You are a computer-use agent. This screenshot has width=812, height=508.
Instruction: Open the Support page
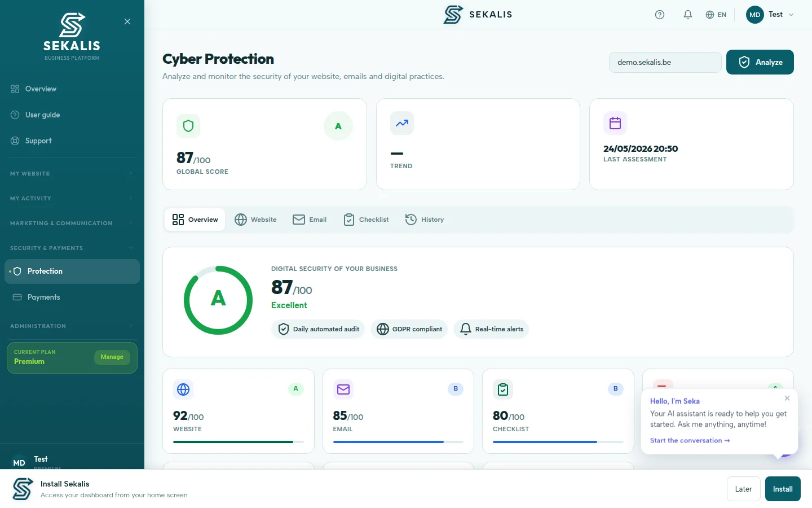pos(72,141)
